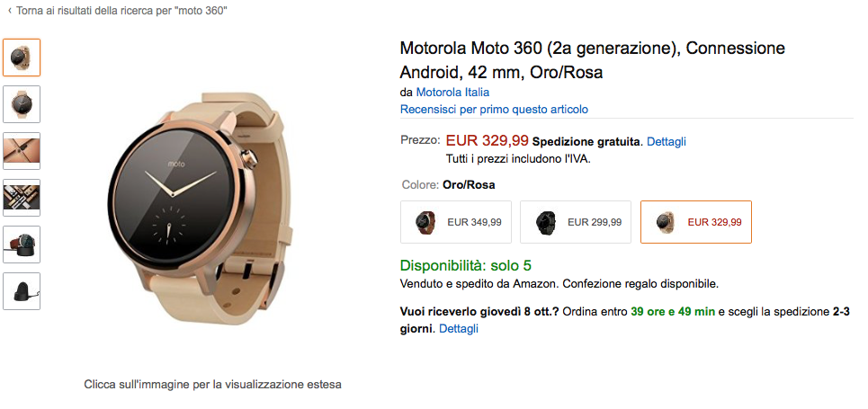868x409 pixels.
Task: Open the close-up band detail thumbnail
Action: 22,151
